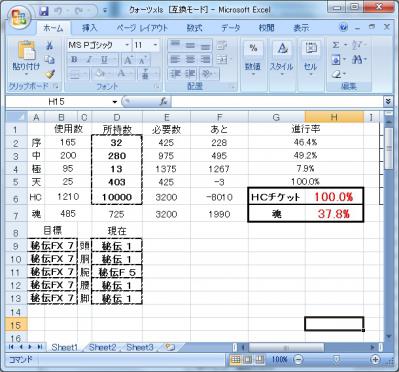Switch to Page Layout view in the status bar
Viewport: 399px width, 372px height.
[x=247, y=359]
